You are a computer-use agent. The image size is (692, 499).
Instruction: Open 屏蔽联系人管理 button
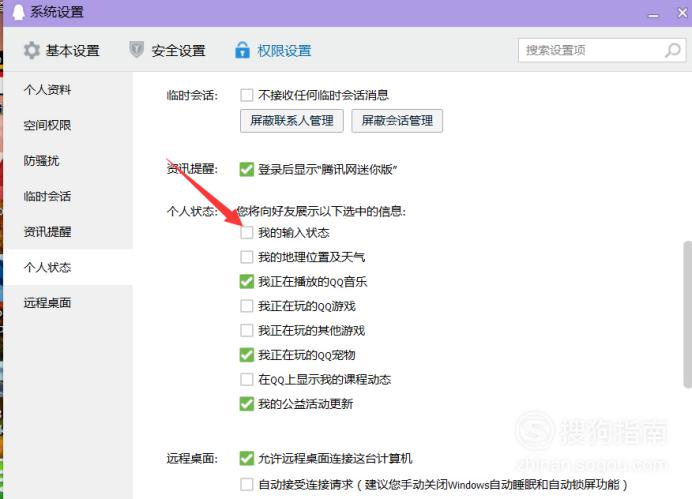tap(292, 121)
